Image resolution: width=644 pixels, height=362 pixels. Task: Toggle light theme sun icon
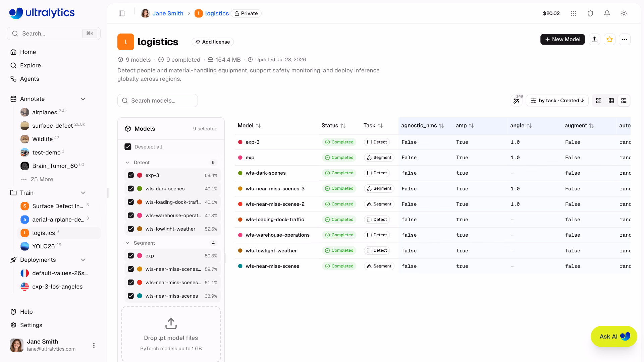click(624, 13)
